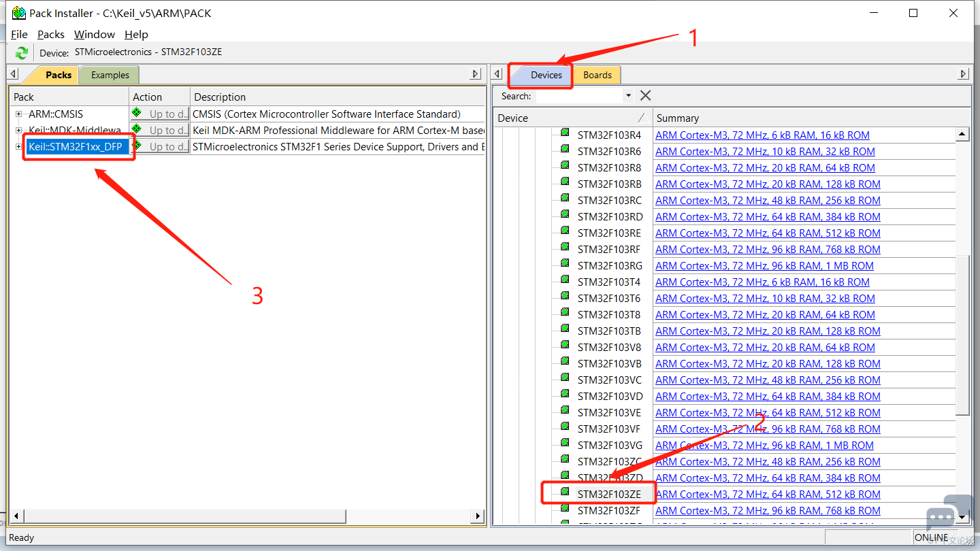Expand the Keil::STM32F1xx_DFP pack node
The image size is (980, 551).
click(x=19, y=147)
